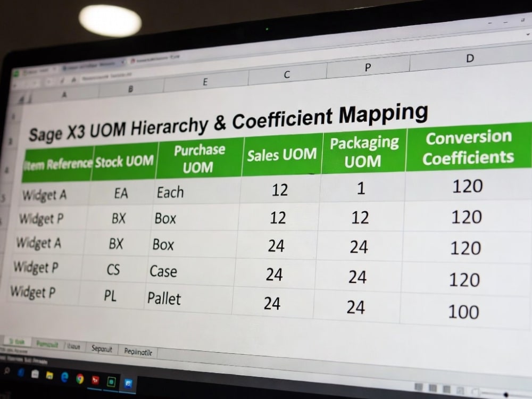532x399 pixels.
Task: Select the Conversion Coefficients header cell
Action: pos(469,147)
